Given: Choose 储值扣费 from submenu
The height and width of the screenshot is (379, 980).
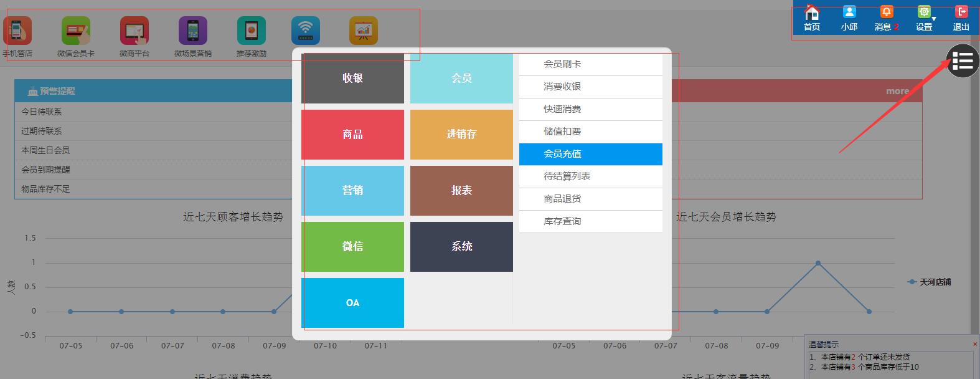Looking at the screenshot, I should coord(591,132).
